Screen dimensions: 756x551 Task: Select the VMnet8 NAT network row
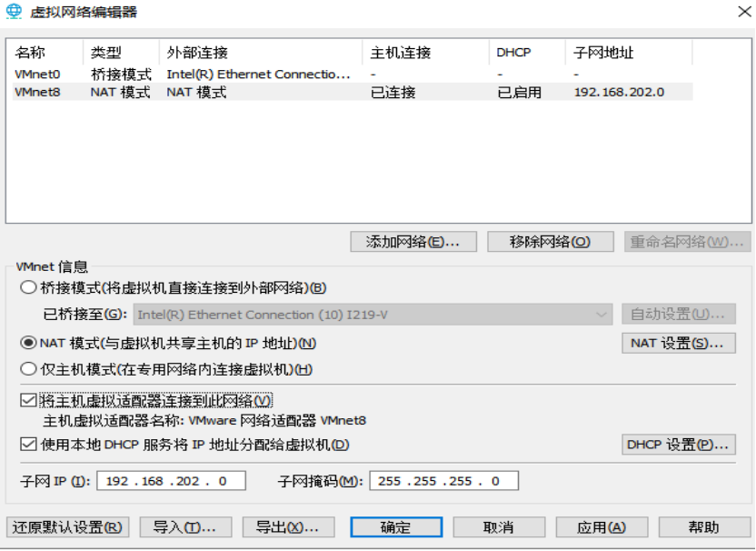[353, 92]
